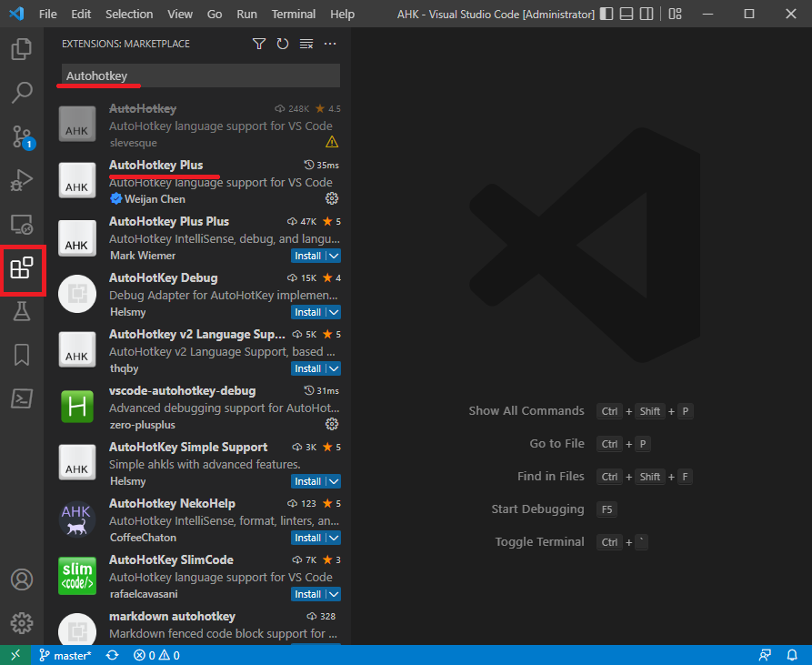Image resolution: width=812 pixels, height=665 pixels.
Task: Open Extensions view in activity bar
Action: pos(22,268)
